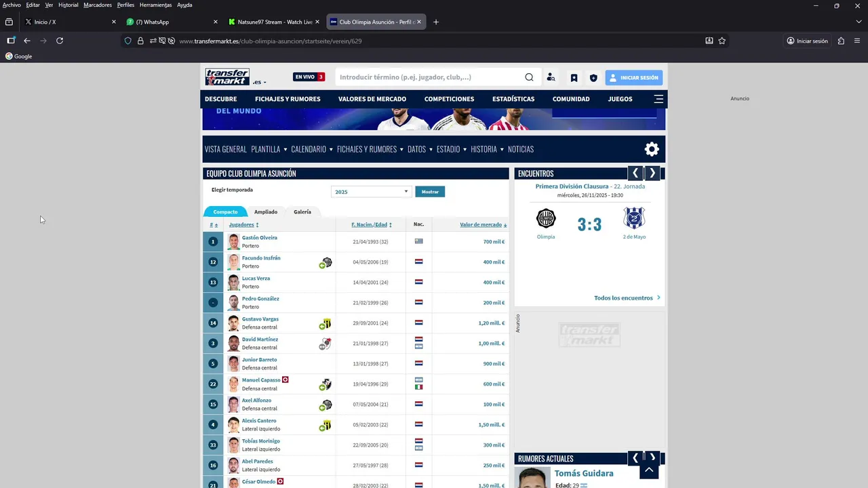Click Junior Barreto's portrait thumbnail
Viewport: 868px width, 488px height.
(233, 364)
